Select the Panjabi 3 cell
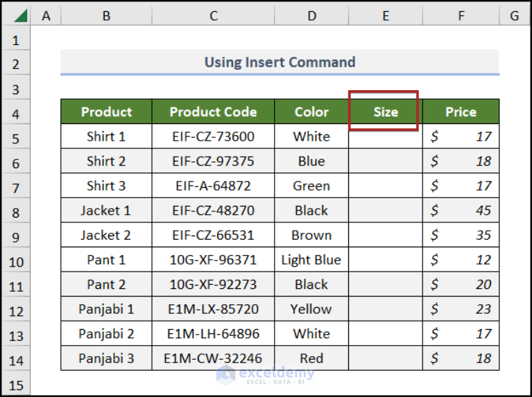Screen dimensions: 532x397 coord(107,358)
